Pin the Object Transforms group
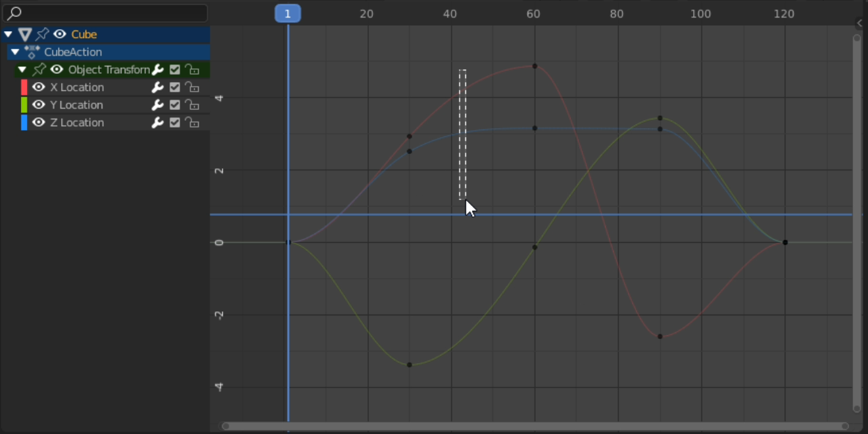Image resolution: width=868 pixels, height=434 pixels. pyautogui.click(x=39, y=69)
